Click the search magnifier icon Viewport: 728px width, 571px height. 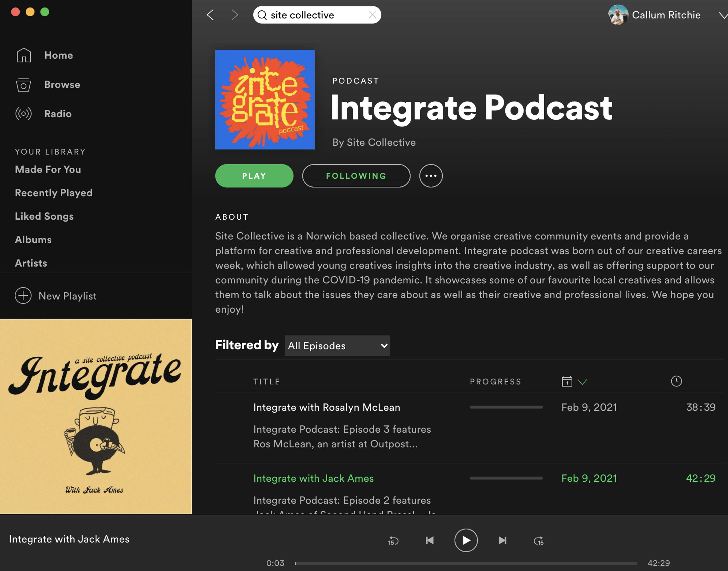262,15
